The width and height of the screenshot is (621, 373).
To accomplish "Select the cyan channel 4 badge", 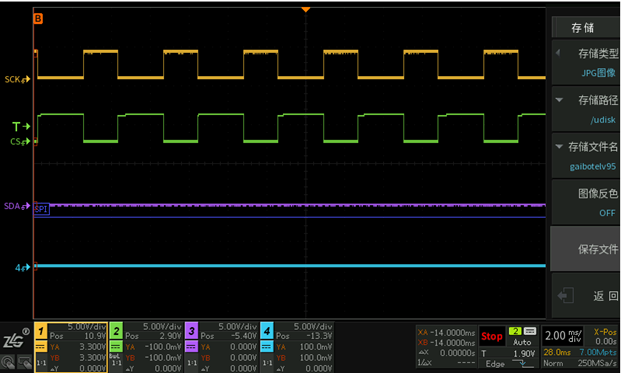I will point(267,331).
